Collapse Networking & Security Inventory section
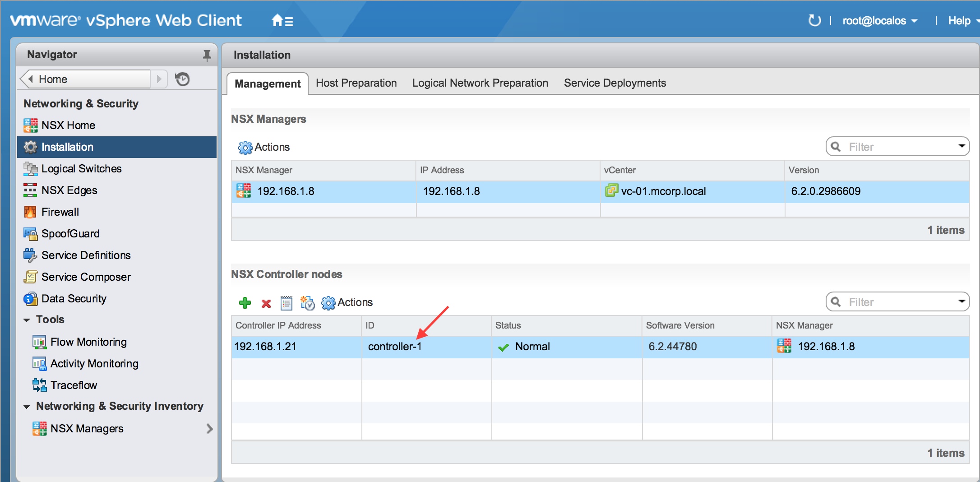980x482 pixels. click(x=27, y=407)
